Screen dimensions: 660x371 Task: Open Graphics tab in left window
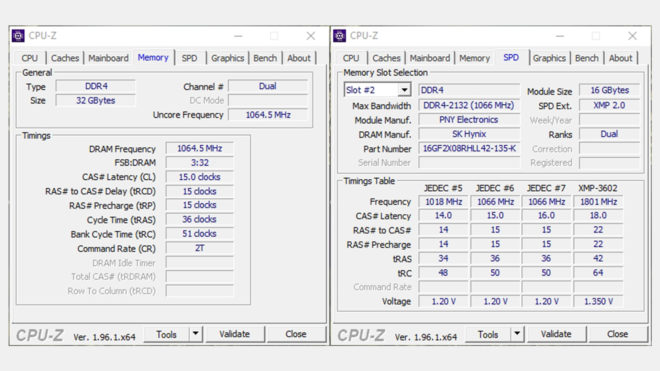coord(227,58)
